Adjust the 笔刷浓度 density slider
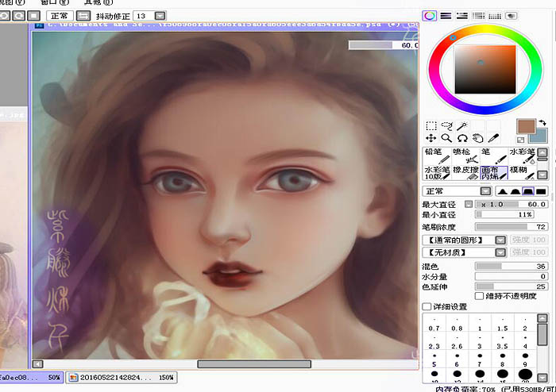556x392 pixels. coord(512,227)
